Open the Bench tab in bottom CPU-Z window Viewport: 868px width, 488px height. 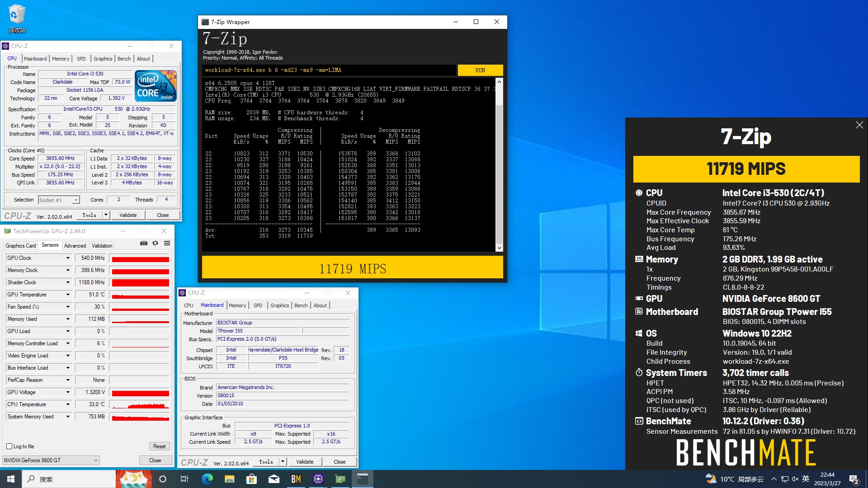[301, 305]
